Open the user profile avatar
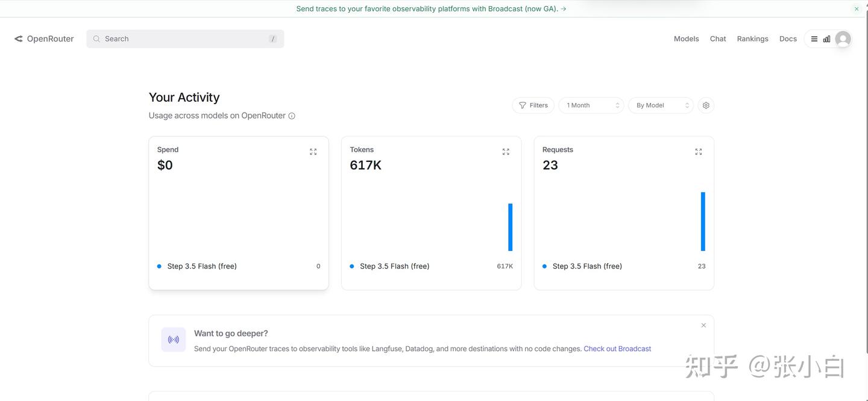This screenshot has width=868, height=401. (843, 39)
